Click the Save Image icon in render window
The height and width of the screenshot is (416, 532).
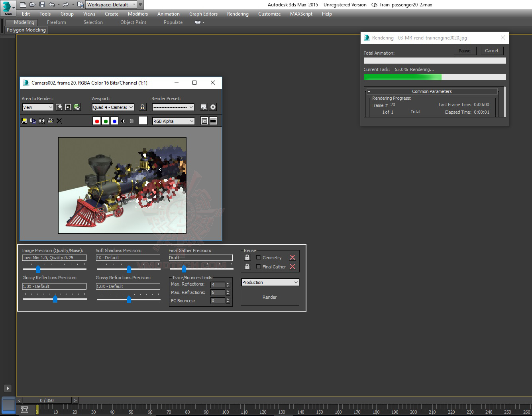tap(24, 121)
